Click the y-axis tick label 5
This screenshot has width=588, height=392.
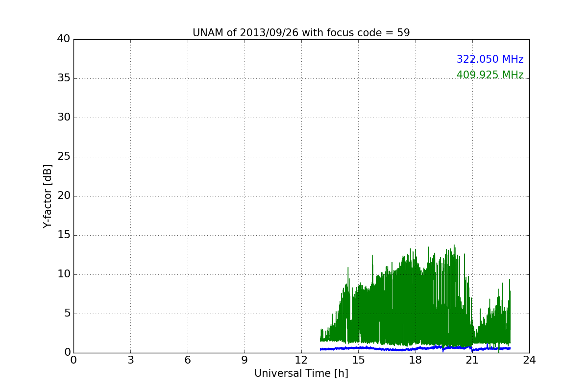67,313
